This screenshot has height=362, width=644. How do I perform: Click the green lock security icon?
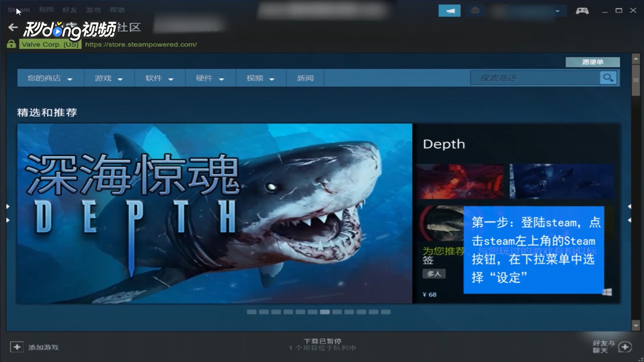10,43
